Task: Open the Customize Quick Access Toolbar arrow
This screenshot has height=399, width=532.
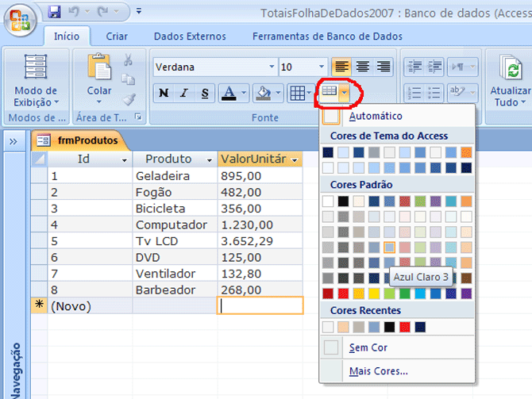Action: point(139,11)
